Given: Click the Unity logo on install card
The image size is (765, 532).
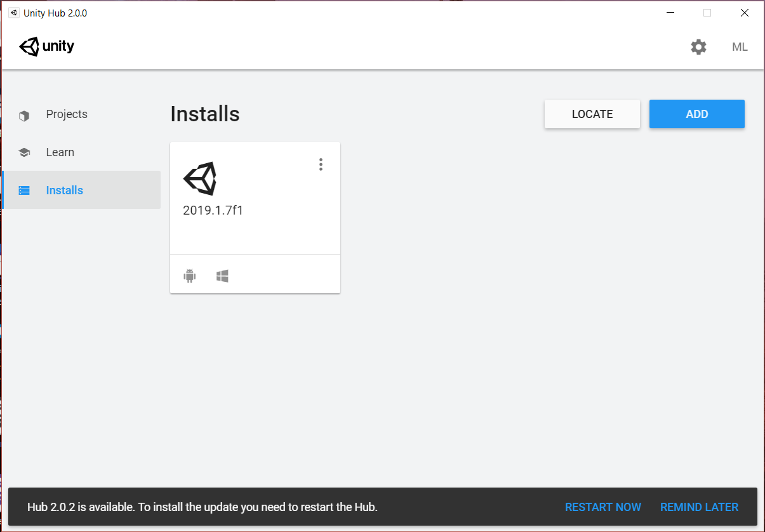Looking at the screenshot, I should [x=200, y=178].
